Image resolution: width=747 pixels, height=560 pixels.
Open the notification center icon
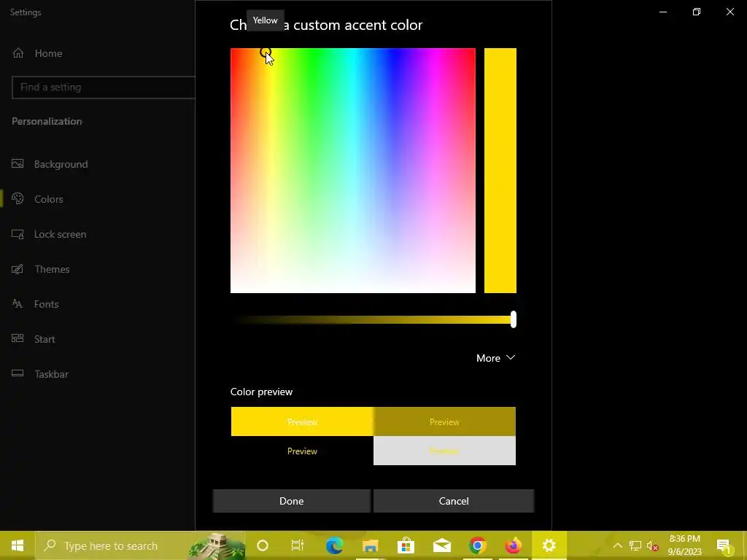point(724,545)
